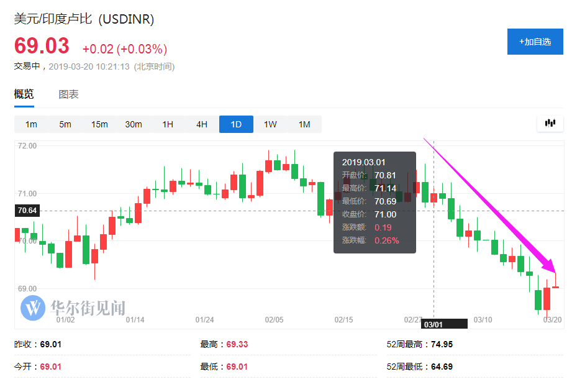Select the 1m timeframe
This screenshot has height=392, width=572.
(31, 124)
